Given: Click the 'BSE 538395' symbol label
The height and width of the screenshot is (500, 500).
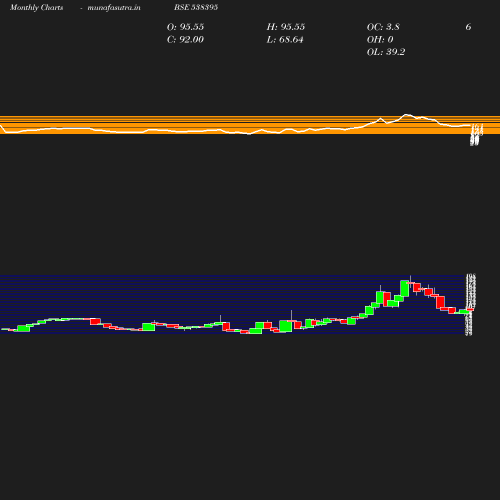Looking at the screenshot, I should coord(196,7).
